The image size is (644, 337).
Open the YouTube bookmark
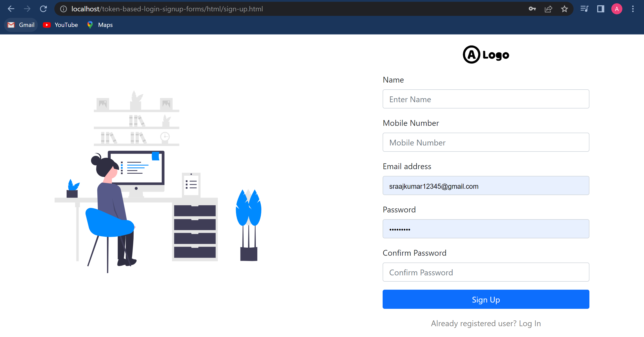coord(60,25)
